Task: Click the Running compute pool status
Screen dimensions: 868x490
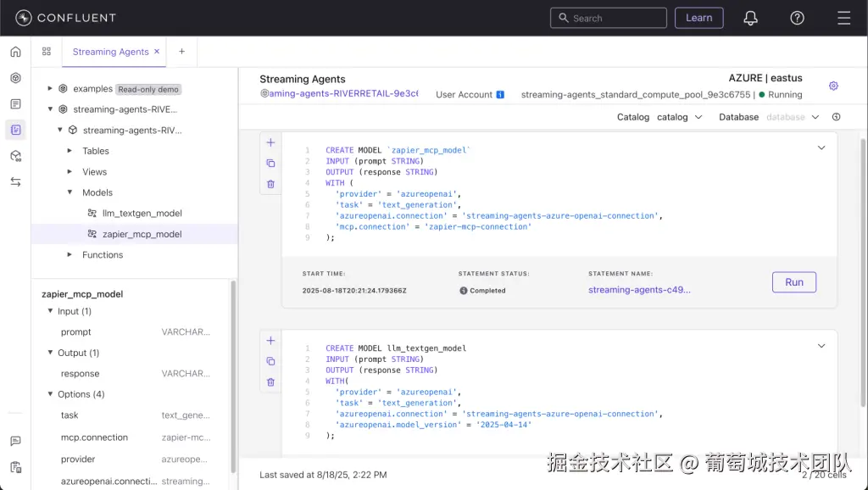Action: 780,95
